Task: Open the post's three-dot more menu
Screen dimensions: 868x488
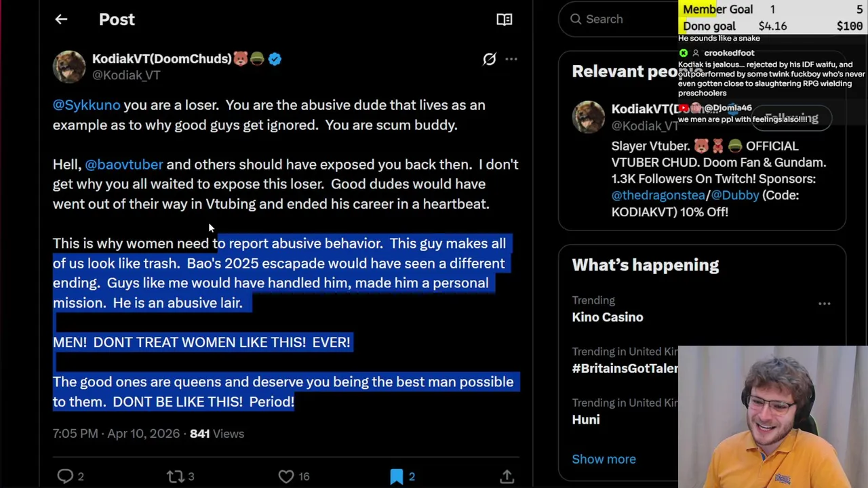Action: (511, 60)
